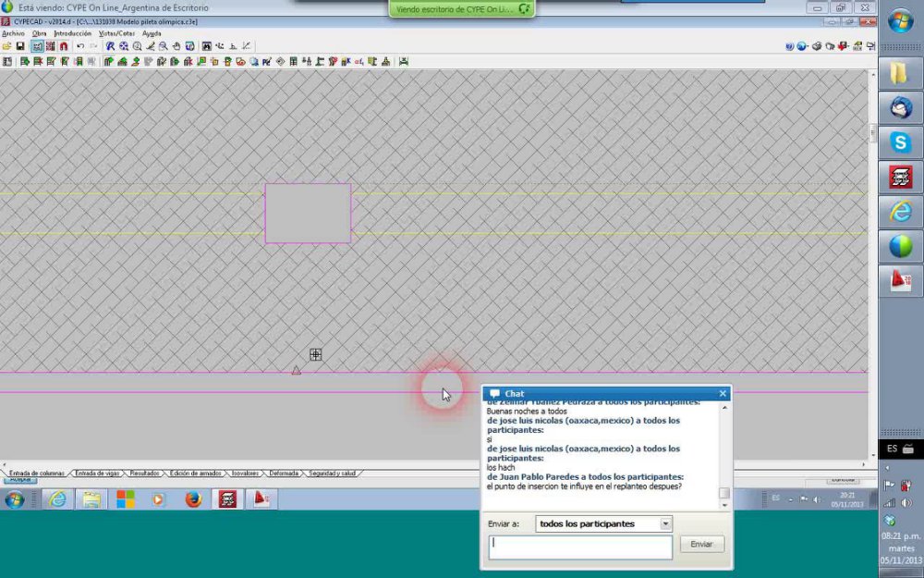Image resolution: width=924 pixels, height=578 pixels.
Task: Switch to Resultados tab
Action: [x=144, y=473]
